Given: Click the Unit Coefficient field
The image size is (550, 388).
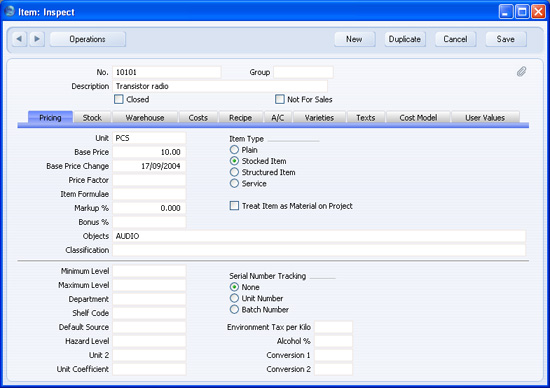Looking at the screenshot, I should click(149, 369).
